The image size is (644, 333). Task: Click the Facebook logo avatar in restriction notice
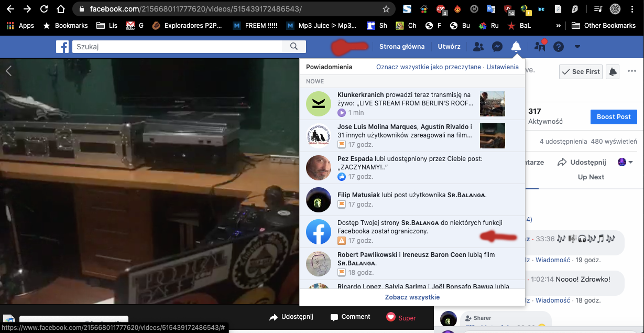pyautogui.click(x=319, y=232)
